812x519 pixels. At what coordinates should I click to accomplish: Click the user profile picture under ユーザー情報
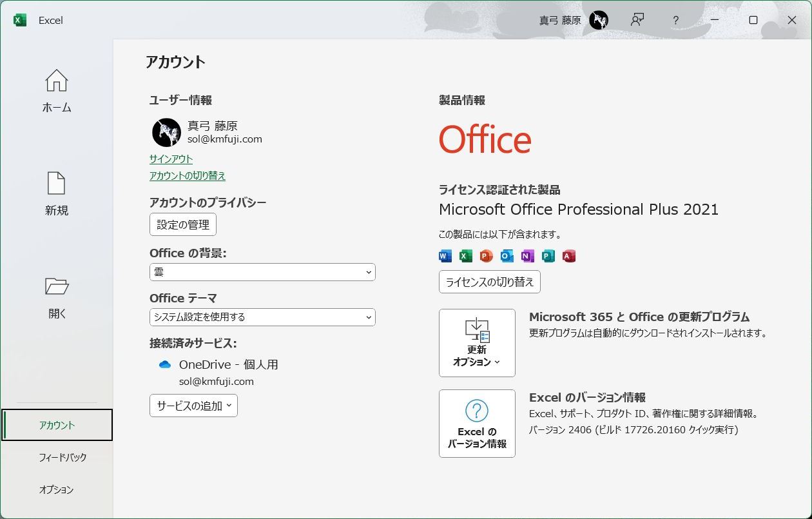166,132
